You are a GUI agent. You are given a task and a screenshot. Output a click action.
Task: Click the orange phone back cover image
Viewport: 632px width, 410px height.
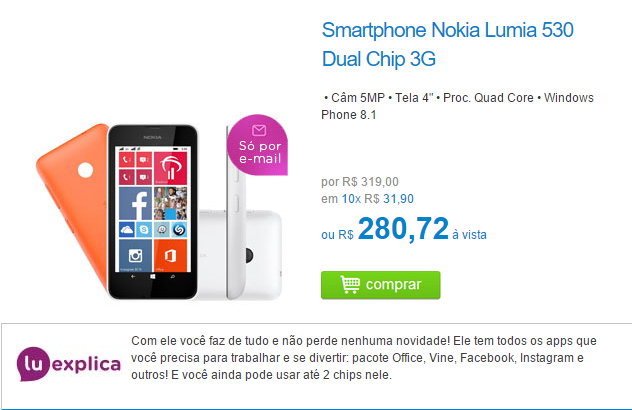tap(73, 204)
